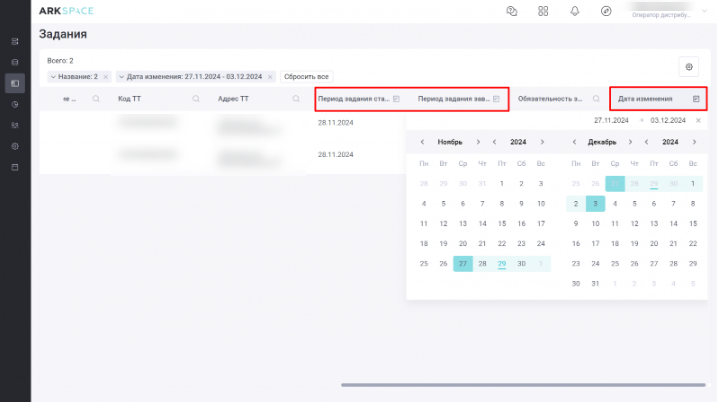Open the active tasks sidebar menu item
This screenshot has height=402, width=717.
click(15, 82)
